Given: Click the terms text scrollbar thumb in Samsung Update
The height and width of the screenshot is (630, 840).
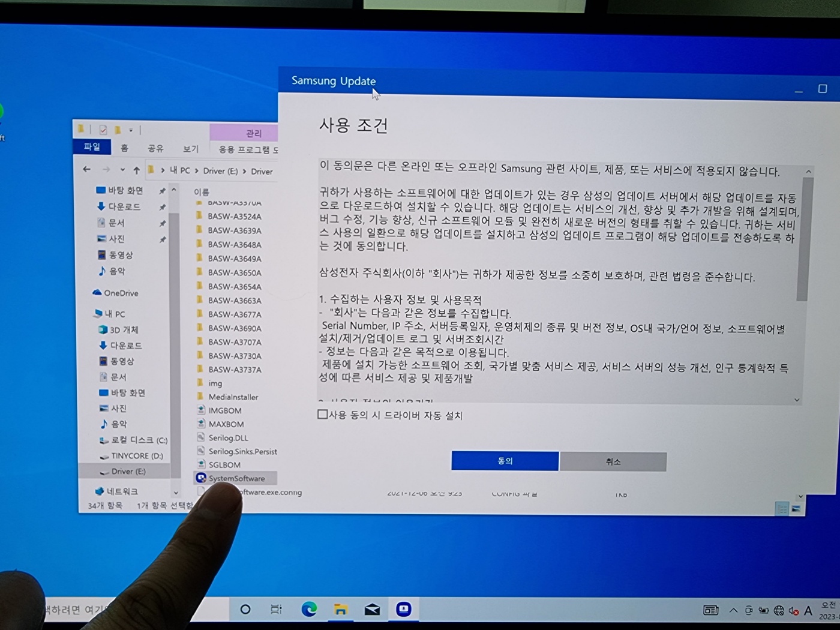Looking at the screenshot, I should [x=802, y=239].
